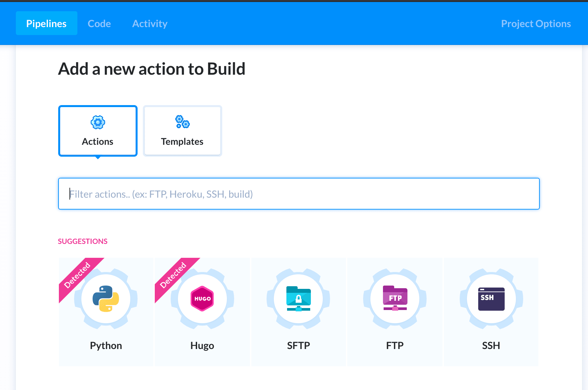The width and height of the screenshot is (588, 390).
Task: Click the Python label text
Action: tap(106, 346)
